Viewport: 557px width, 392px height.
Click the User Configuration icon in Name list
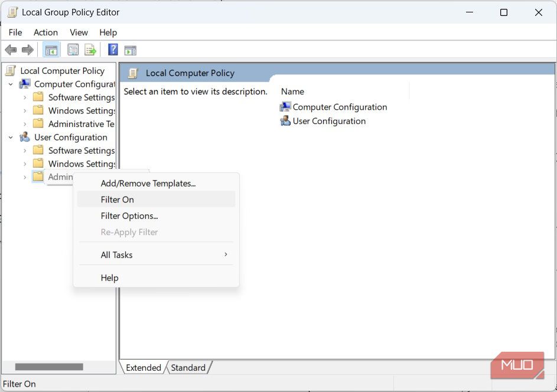(285, 120)
